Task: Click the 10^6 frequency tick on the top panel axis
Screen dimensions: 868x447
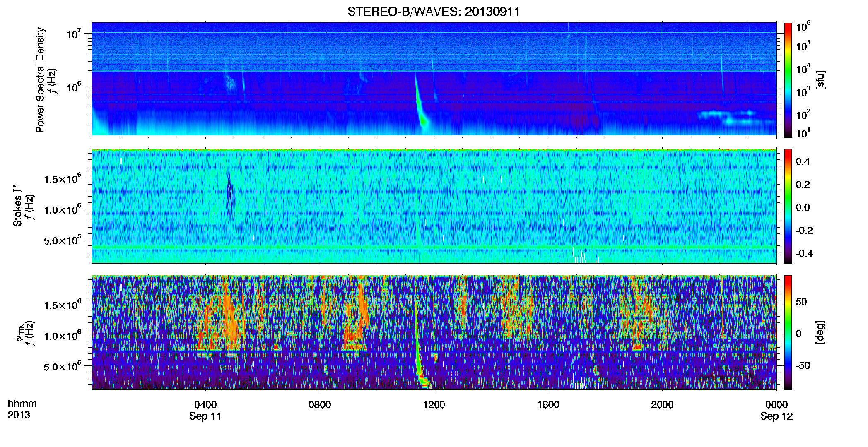Action: [74, 87]
